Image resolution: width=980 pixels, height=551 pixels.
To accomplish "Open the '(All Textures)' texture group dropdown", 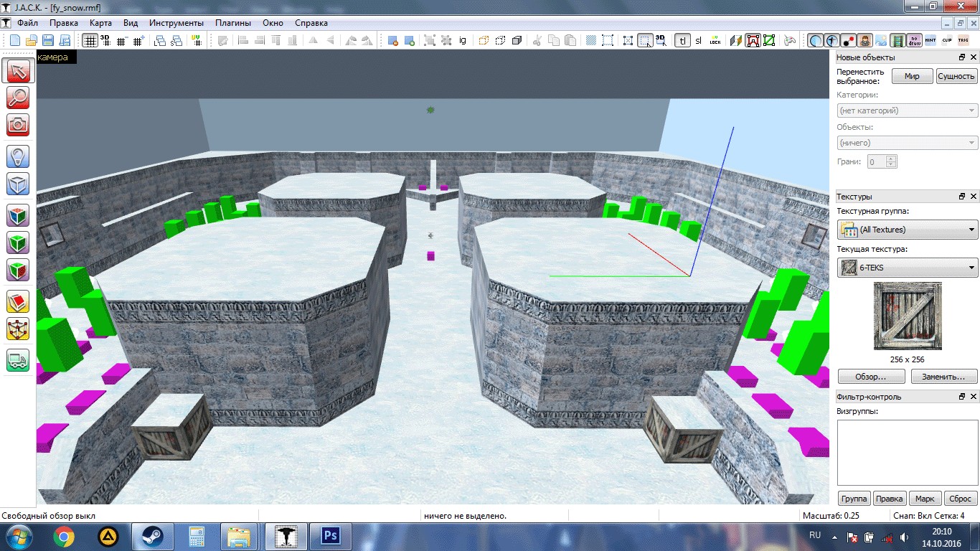I will click(x=970, y=230).
